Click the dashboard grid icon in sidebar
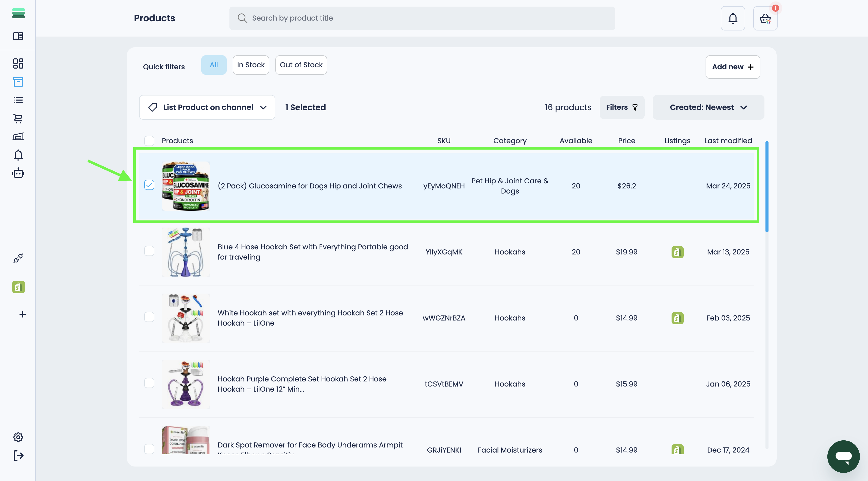Viewport: 868px width, 481px height. coord(18,63)
